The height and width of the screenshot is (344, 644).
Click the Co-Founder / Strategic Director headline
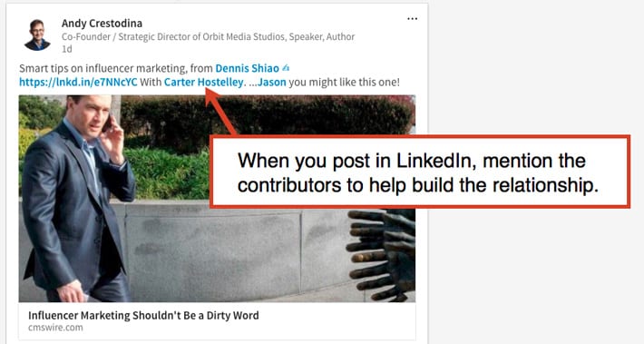208,36
